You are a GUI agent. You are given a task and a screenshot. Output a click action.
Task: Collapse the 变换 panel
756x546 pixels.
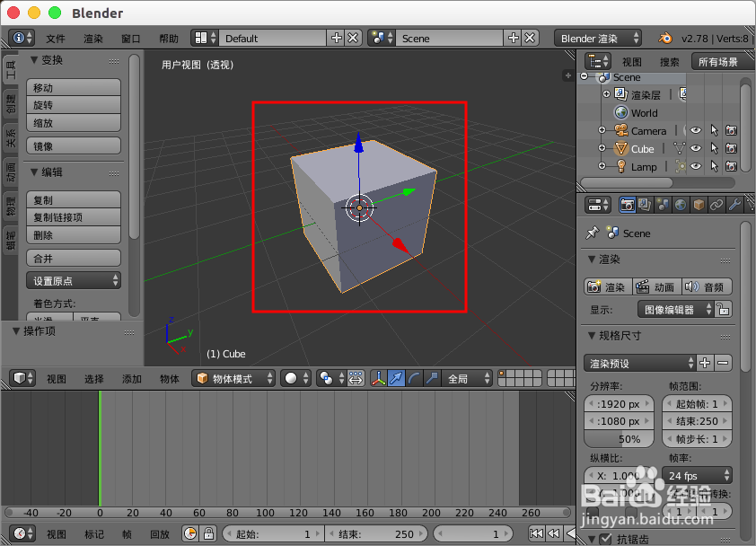click(34, 60)
